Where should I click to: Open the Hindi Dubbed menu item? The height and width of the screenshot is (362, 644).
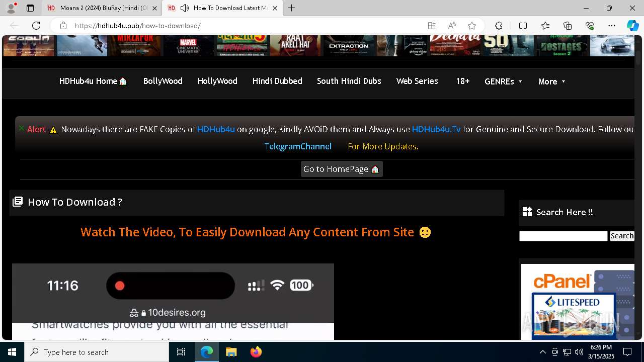pos(277,81)
